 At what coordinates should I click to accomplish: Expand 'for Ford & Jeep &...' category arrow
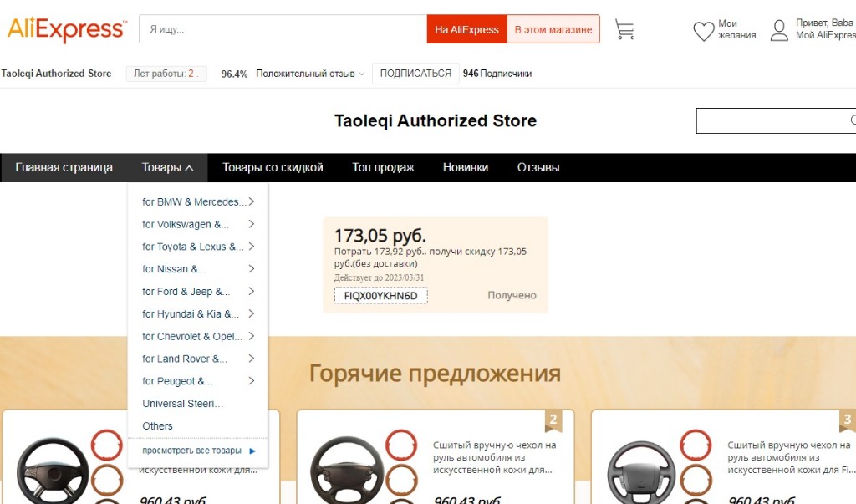251,291
